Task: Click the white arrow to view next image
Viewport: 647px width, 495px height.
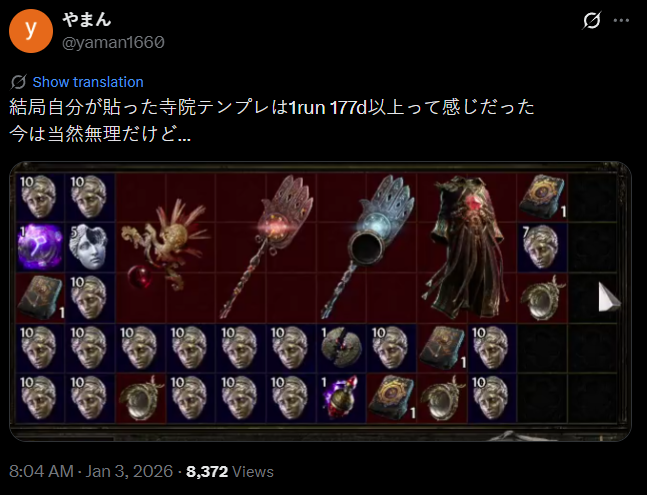Action: pos(609,297)
